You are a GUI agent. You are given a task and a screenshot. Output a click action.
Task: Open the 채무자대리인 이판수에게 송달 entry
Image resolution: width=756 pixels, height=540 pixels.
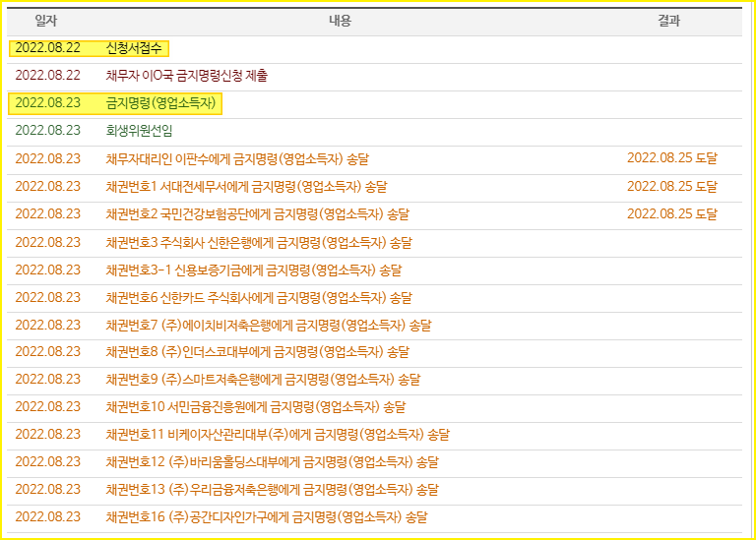tap(237, 159)
